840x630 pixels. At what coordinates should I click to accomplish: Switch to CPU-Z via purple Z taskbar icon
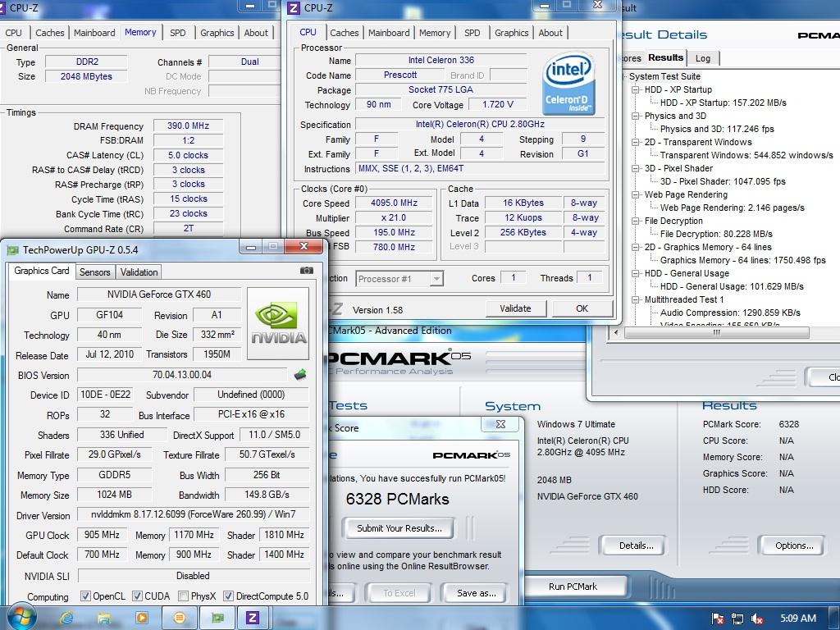coord(252,619)
